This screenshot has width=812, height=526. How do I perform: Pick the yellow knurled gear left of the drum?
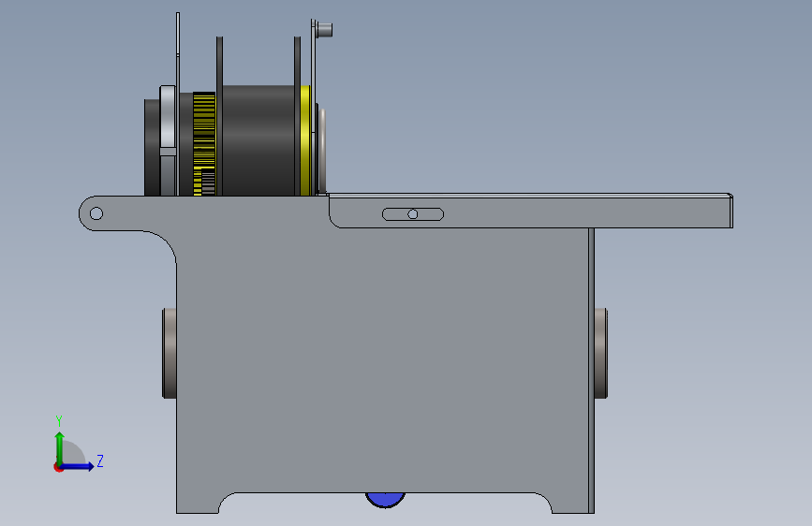204,144
